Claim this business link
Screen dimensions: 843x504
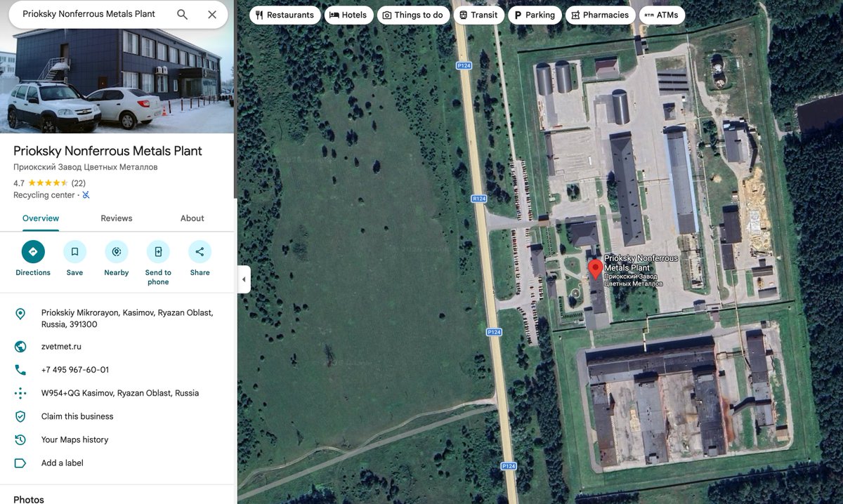pyautogui.click(x=77, y=416)
